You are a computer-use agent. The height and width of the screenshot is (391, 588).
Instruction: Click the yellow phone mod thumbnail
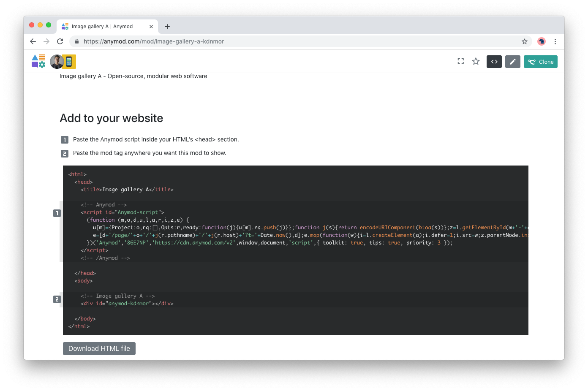69,62
